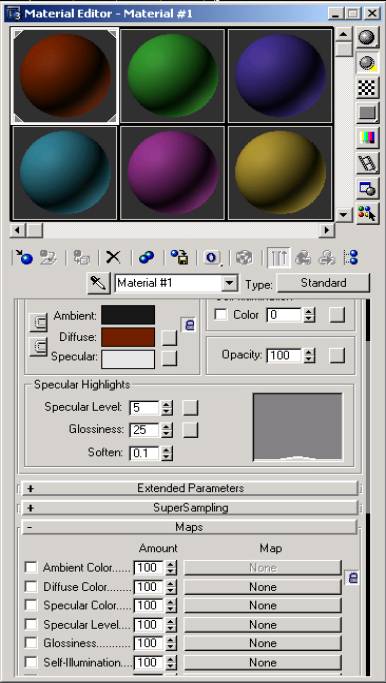Select the green sphere sample slot
This screenshot has width=386, height=683.
(x=173, y=75)
